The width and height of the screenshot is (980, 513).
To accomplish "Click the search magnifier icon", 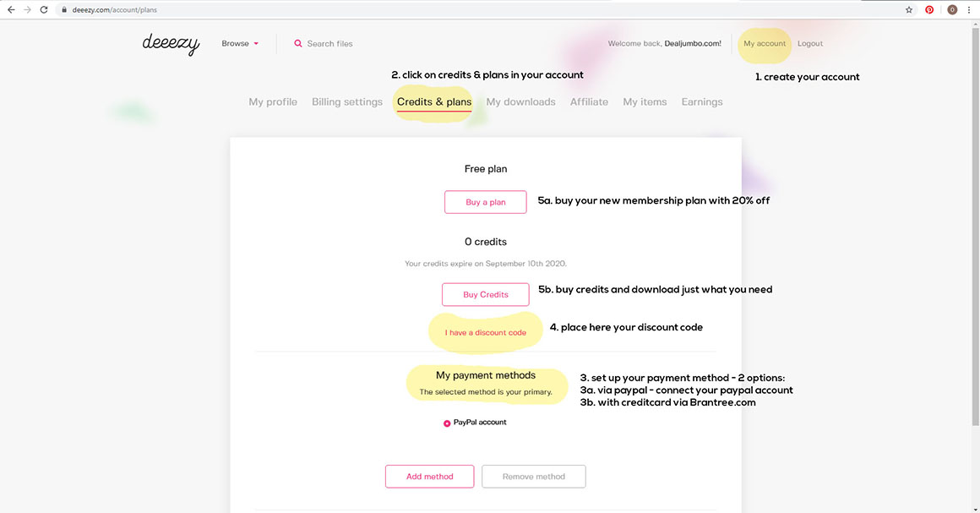I will point(298,44).
